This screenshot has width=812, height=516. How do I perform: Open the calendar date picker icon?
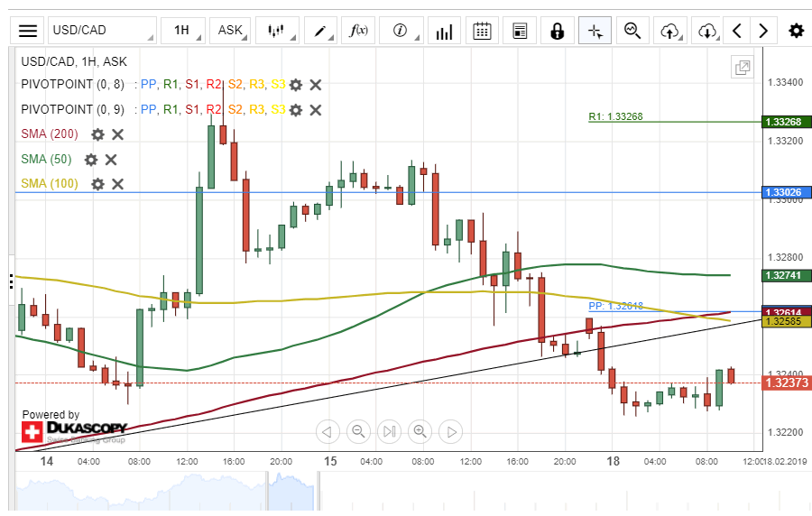click(482, 31)
